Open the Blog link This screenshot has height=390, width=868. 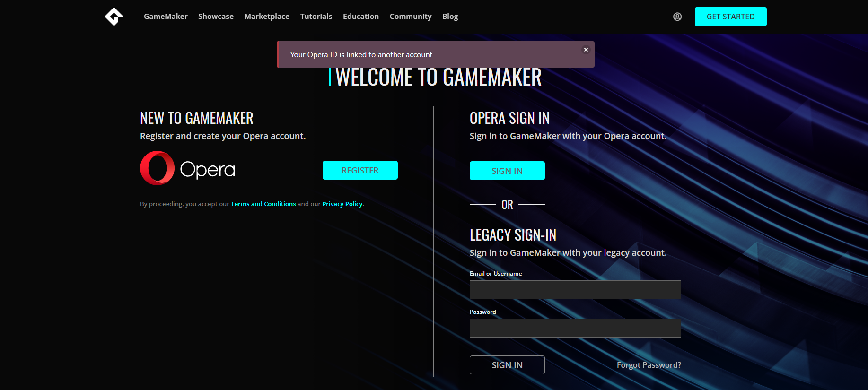[450, 17]
